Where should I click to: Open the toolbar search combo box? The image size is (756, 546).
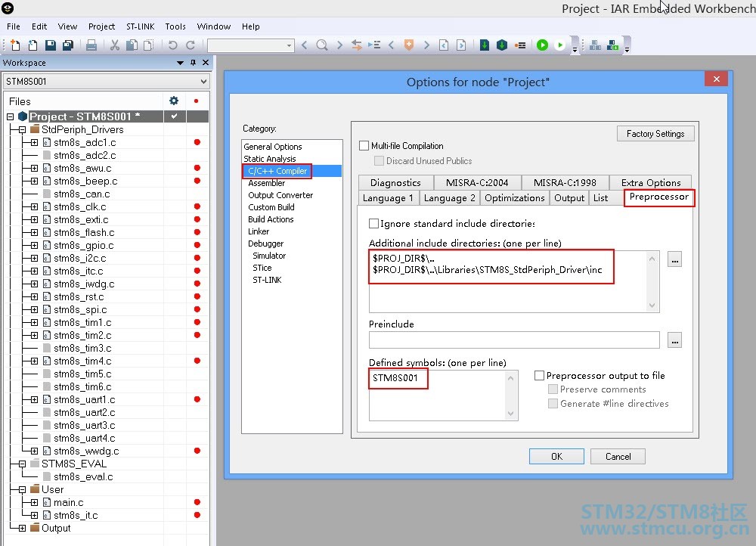pos(251,45)
